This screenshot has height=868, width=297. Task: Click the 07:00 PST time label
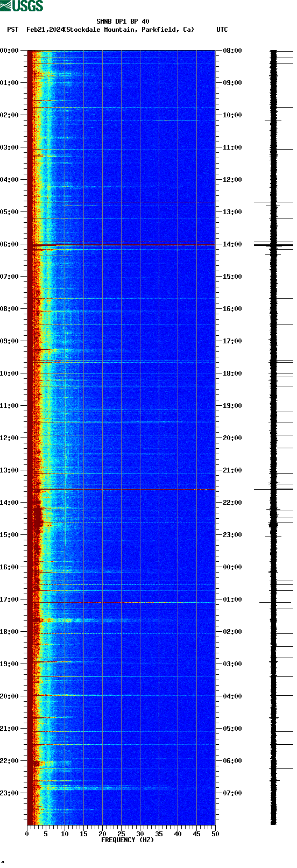10,277
